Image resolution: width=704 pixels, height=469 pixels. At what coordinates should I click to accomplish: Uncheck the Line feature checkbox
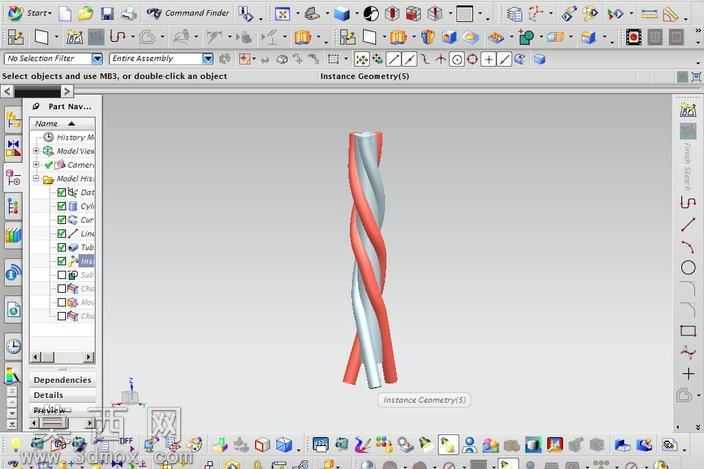62,234
